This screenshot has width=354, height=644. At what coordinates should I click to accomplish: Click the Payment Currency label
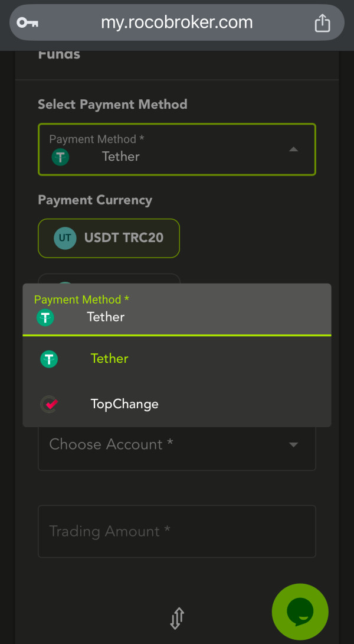coord(95,200)
